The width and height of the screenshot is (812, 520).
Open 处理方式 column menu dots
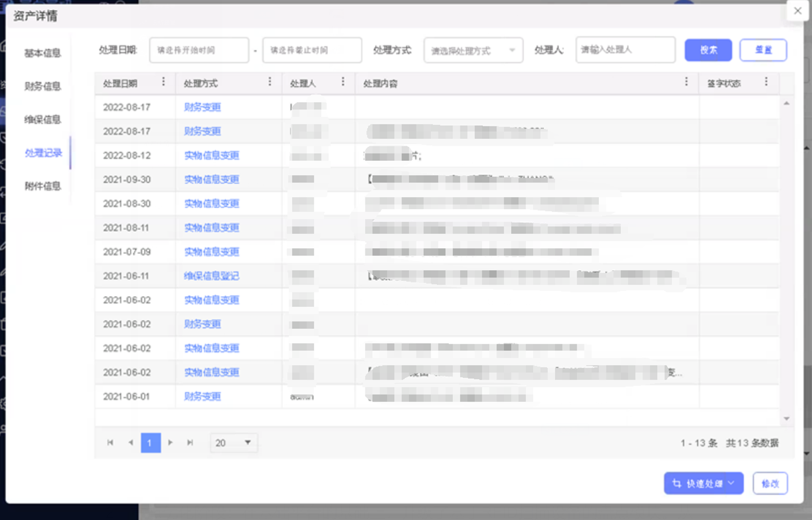click(x=270, y=82)
